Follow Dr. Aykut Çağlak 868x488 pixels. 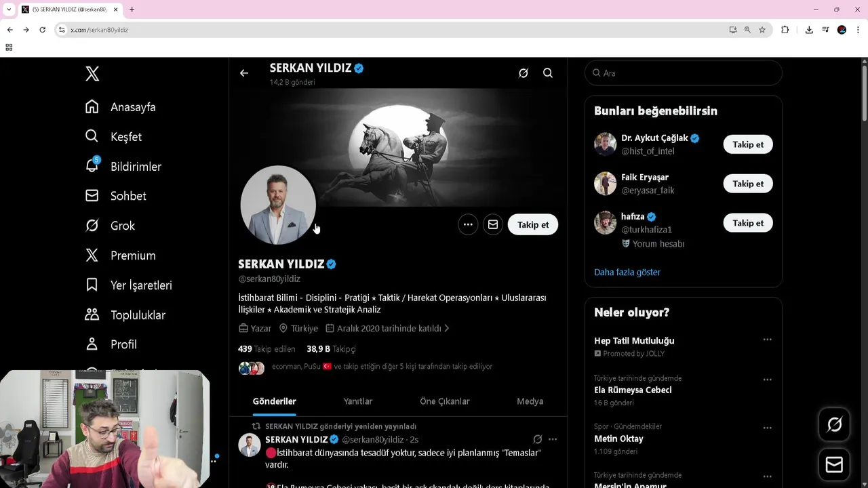click(748, 144)
